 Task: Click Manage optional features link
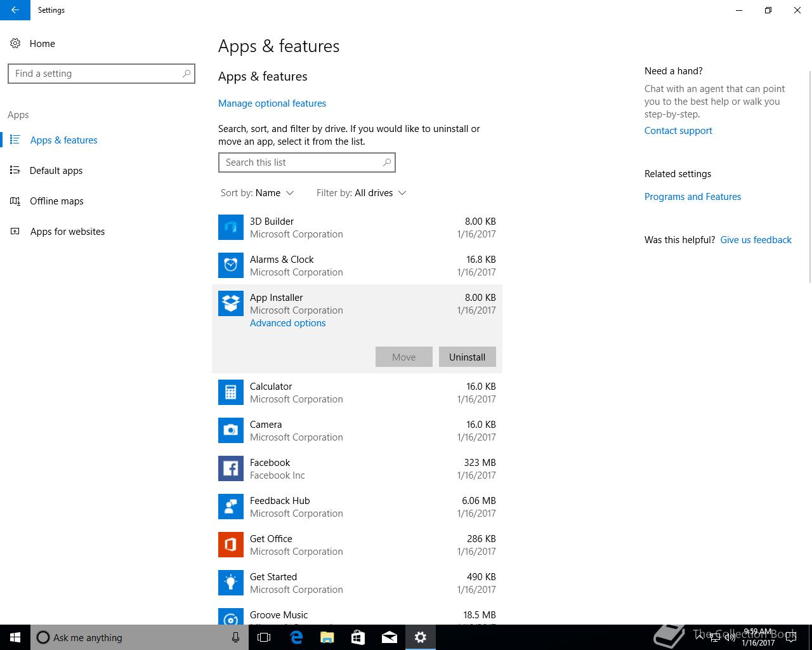pyautogui.click(x=272, y=103)
